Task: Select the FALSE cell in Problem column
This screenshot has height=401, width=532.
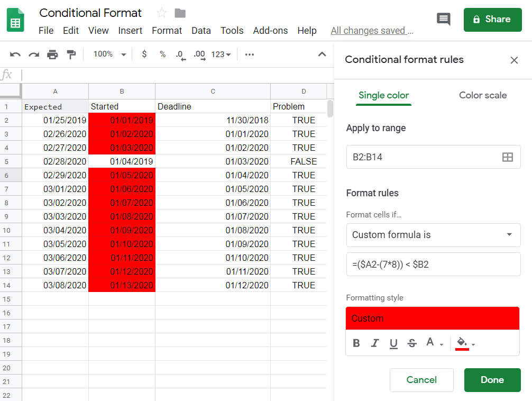Action: point(299,162)
